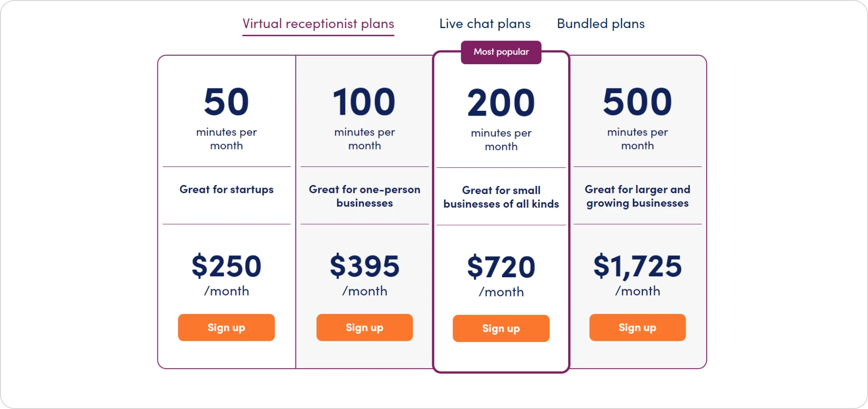Select the $395 per month pricing card
This screenshot has height=409, width=868.
(x=364, y=212)
